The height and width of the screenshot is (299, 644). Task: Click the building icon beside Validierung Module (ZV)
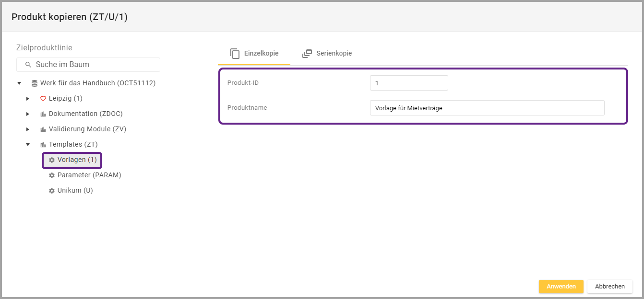(x=43, y=129)
